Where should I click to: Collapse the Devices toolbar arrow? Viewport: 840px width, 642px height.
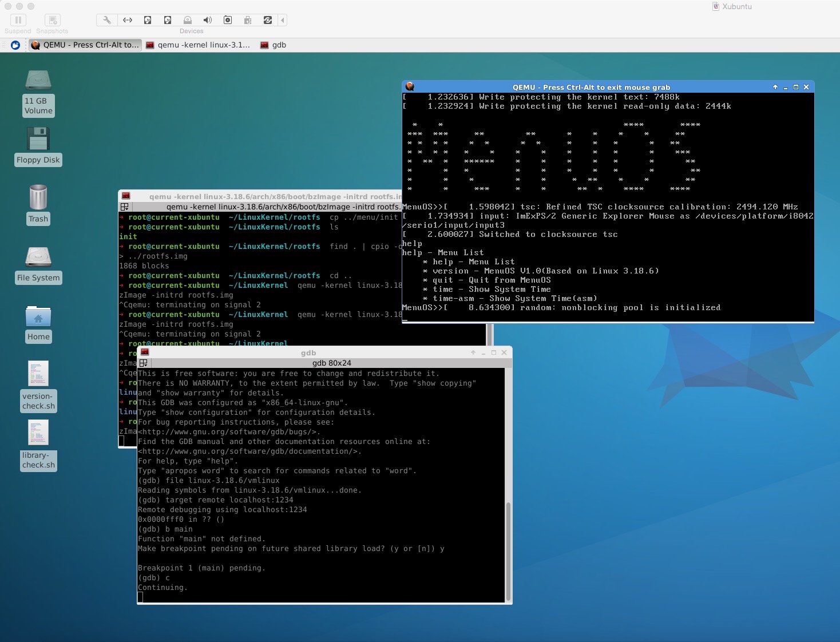coord(283,20)
